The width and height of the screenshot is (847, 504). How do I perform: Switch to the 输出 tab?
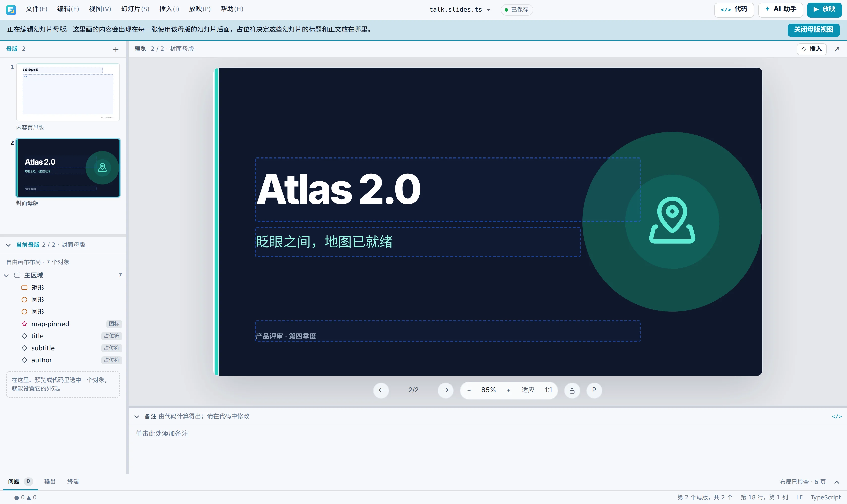click(50, 481)
